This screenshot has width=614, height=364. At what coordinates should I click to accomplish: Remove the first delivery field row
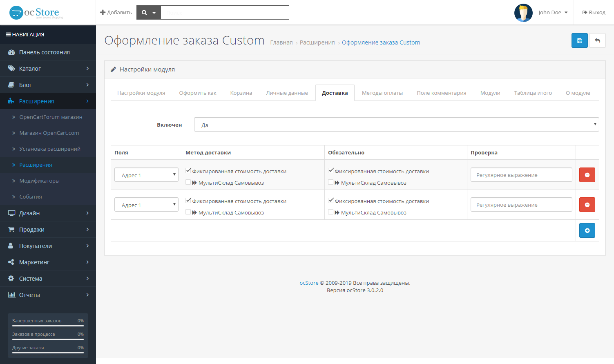(587, 175)
